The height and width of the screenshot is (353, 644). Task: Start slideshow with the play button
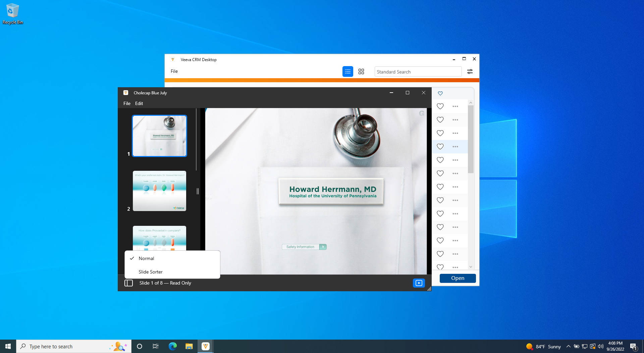[x=419, y=283]
